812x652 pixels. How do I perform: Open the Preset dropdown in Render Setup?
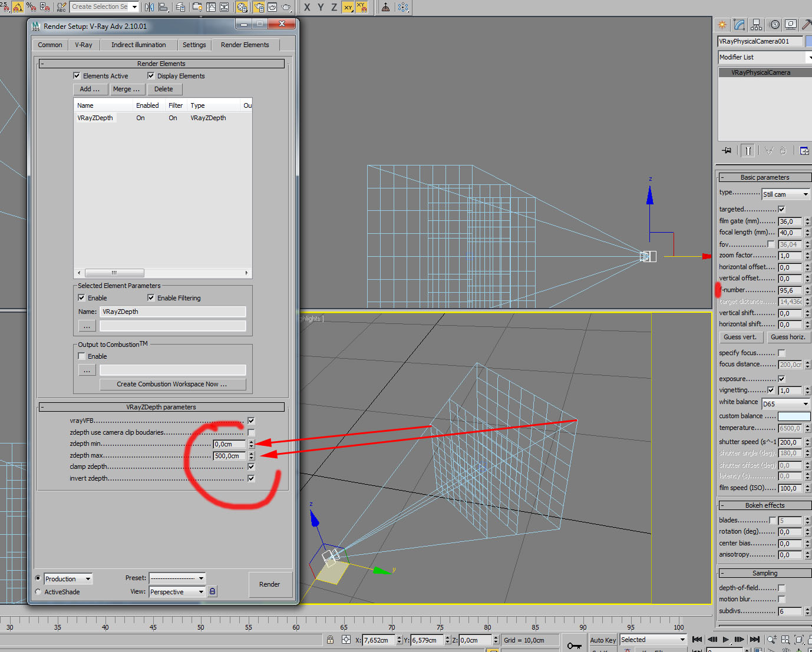177,578
